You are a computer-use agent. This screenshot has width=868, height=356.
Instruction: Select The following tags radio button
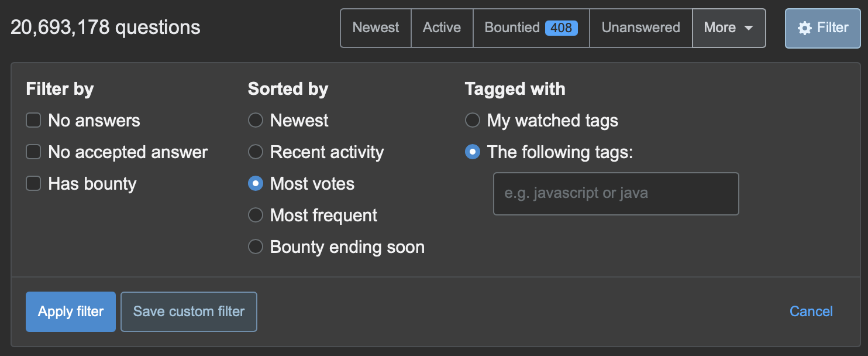pyautogui.click(x=473, y=152)
